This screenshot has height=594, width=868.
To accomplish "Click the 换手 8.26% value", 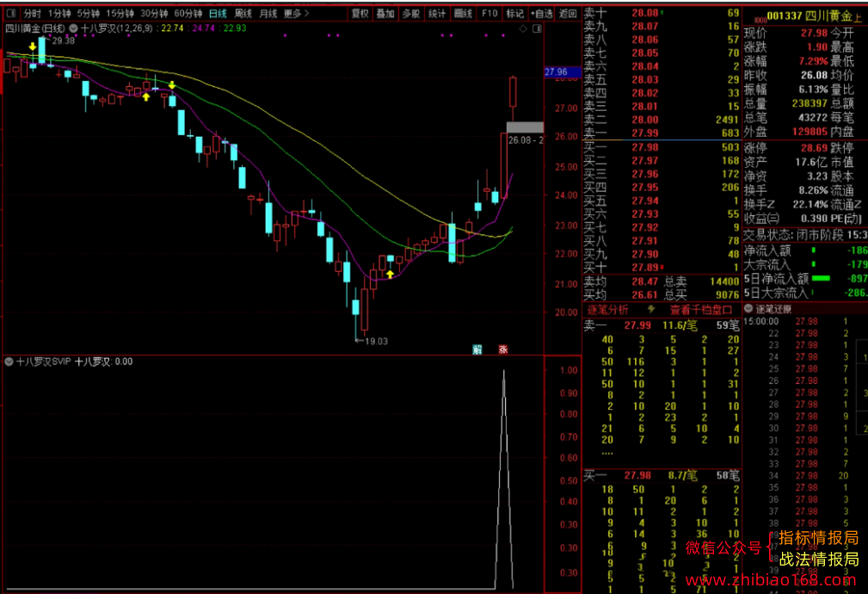I will coord(813,190).
